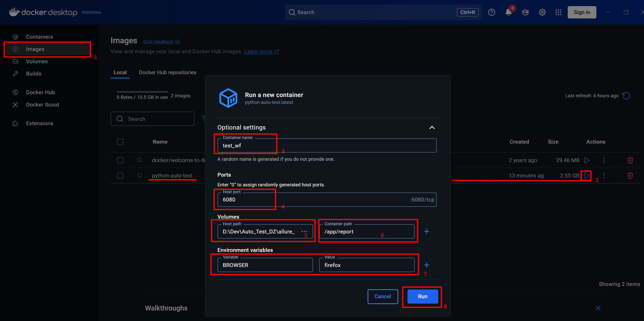Refresh the images list
This screenshot has height=321, width=644.
point(626,95)
